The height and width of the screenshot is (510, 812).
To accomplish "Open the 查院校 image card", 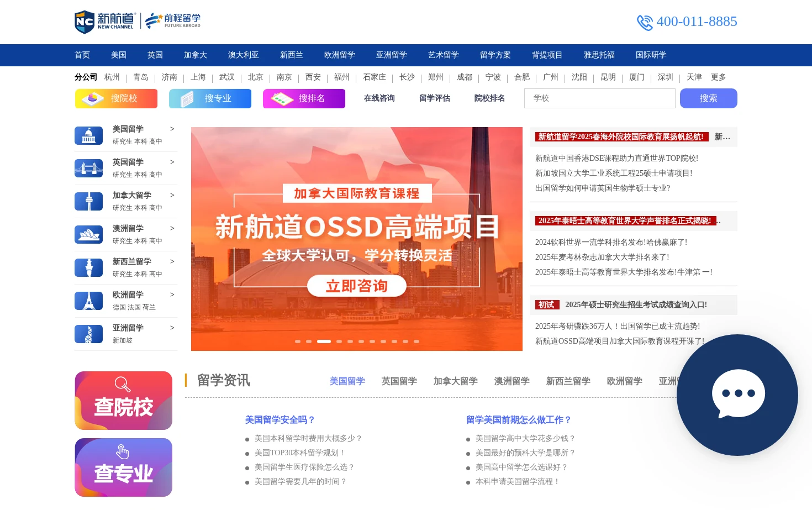I will [124, 401].
